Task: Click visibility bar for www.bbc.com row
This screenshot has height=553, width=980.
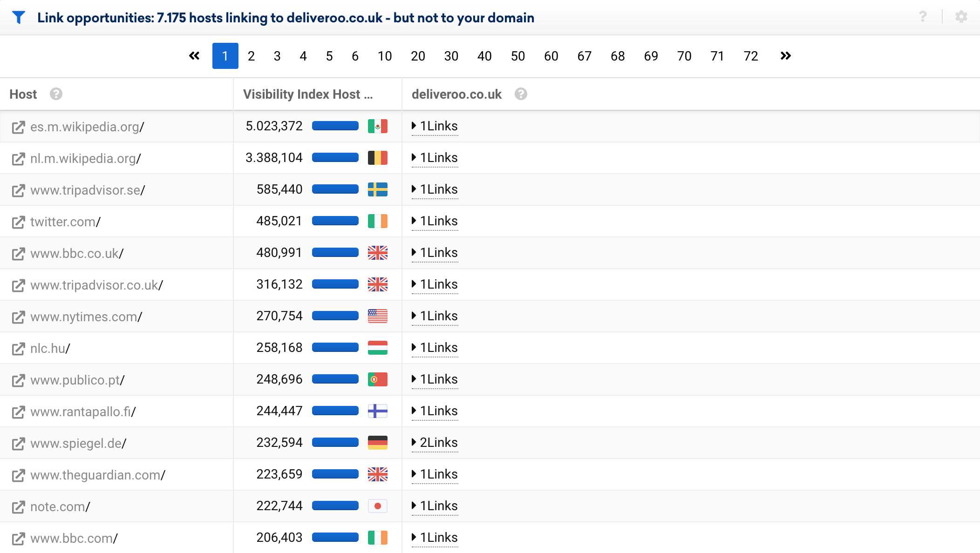Action: 335,537
